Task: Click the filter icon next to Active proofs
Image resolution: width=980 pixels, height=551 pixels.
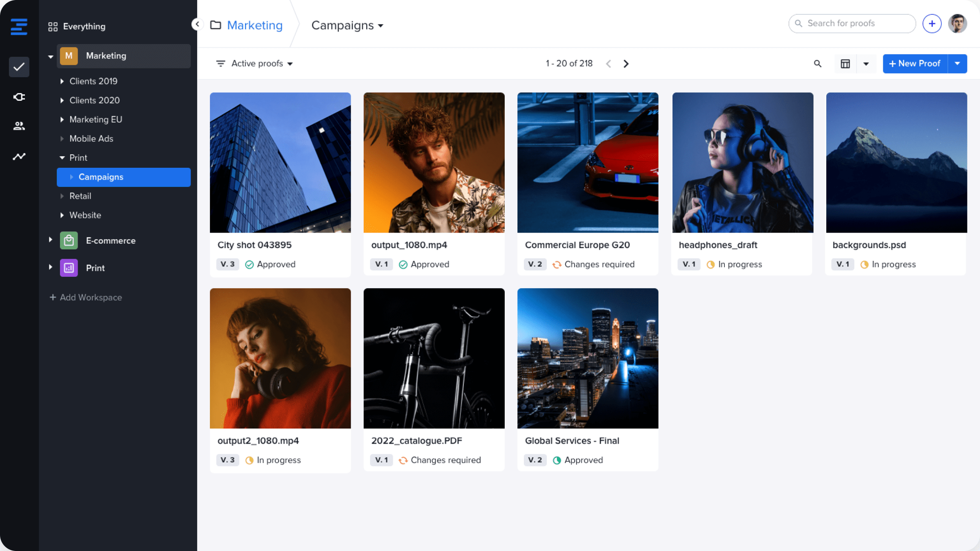Action: 221,63
